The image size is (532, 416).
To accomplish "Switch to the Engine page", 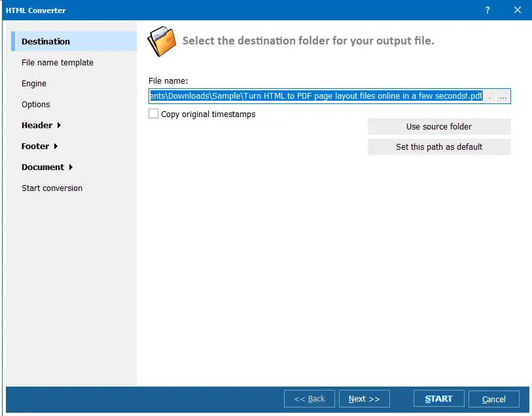I will [34, 84].
